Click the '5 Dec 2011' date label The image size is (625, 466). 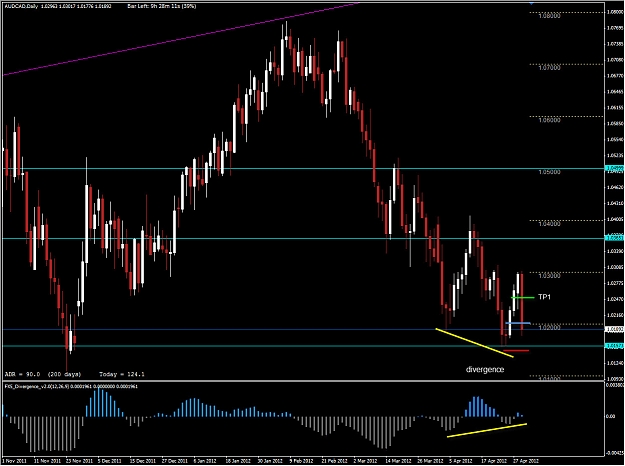pos(110,460)
